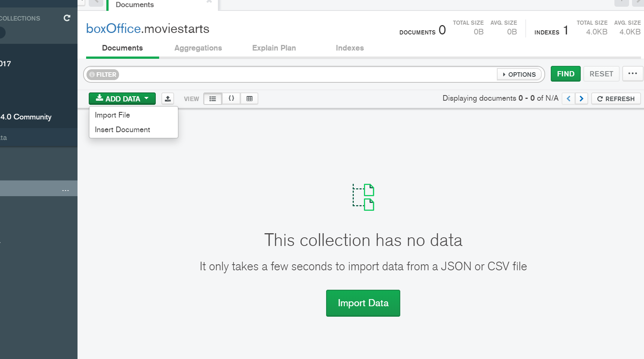Select Insert Document menu entry
The height and width of the screenshot is (359, 644).
122,130
